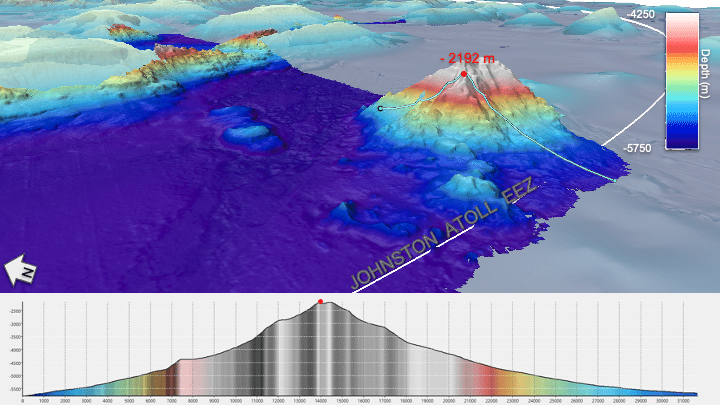The width and height of the screenshot is (720, 405).
Task: Click the '1000' distance axis tick label
Action: point(44,401)
